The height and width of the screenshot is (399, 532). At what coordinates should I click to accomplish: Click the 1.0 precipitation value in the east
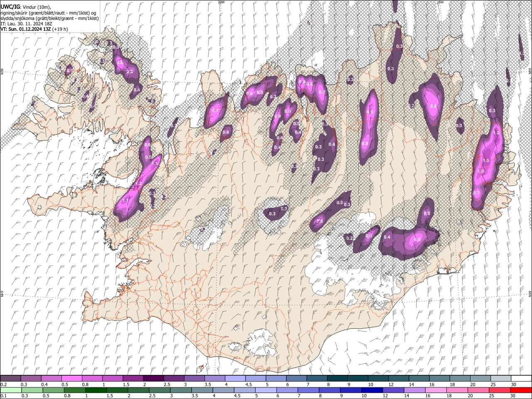481,171
